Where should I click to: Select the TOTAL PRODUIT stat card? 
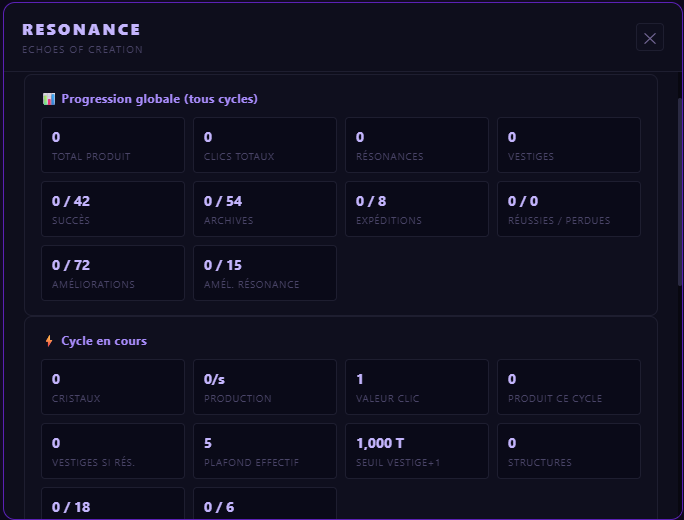pos(113,145)
